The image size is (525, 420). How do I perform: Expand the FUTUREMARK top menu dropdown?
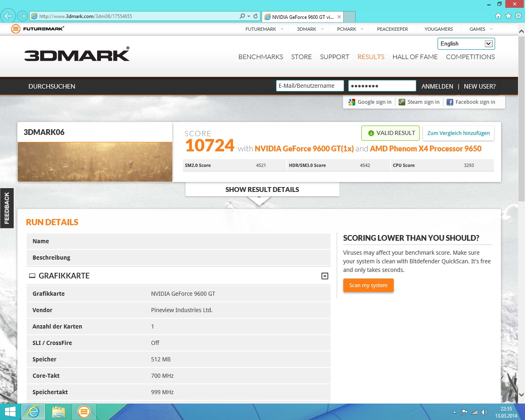click(282, 29)
